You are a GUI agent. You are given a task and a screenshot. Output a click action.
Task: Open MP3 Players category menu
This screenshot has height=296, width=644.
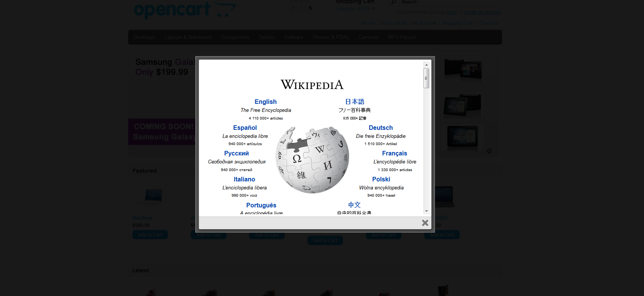[402, 37]
